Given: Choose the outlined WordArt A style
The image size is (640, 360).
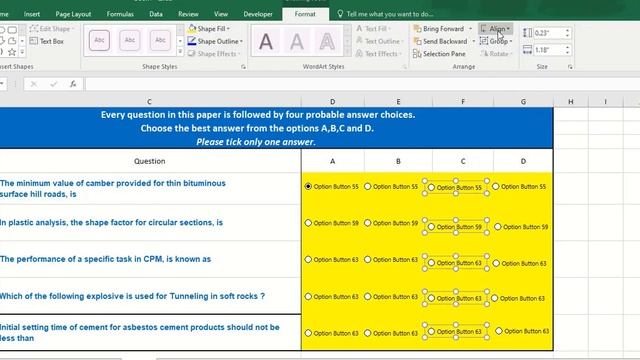Looking at the screenshot, I should point(327,41).
